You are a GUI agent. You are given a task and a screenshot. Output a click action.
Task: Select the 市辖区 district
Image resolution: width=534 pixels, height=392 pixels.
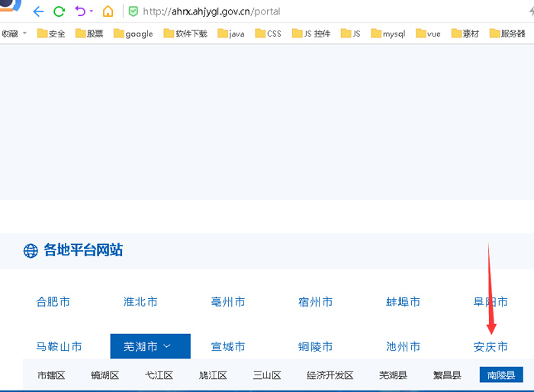point(51,375)
